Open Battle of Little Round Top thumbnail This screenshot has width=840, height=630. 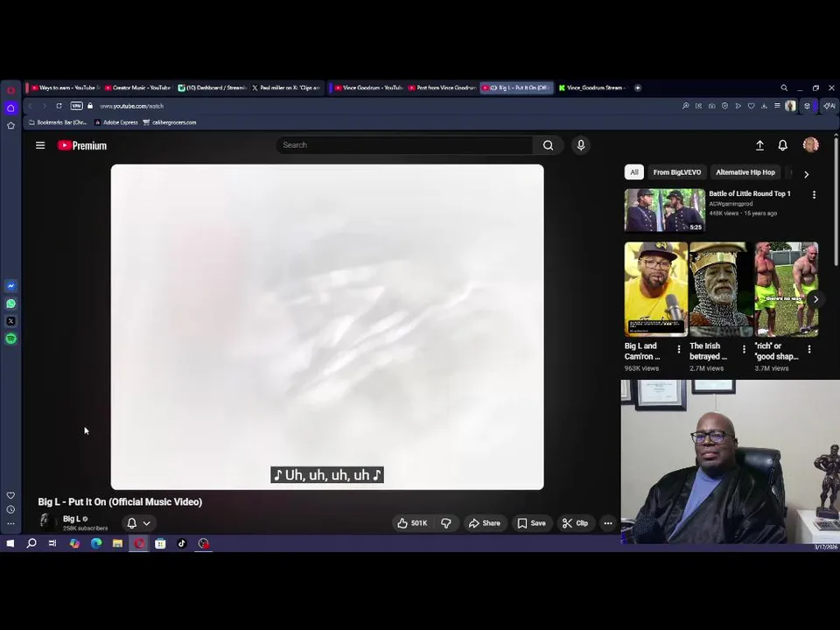(x=664, y=210)
